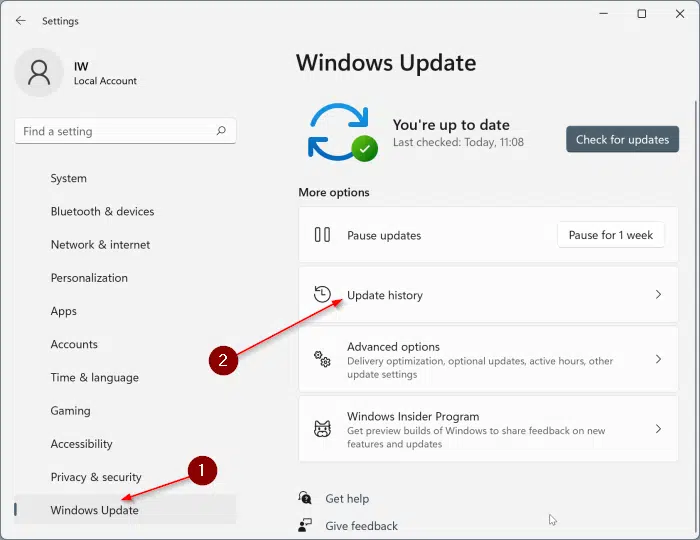Click the Update history clock icon
This screenshot has height=540, width=700.
coord(322,294)
